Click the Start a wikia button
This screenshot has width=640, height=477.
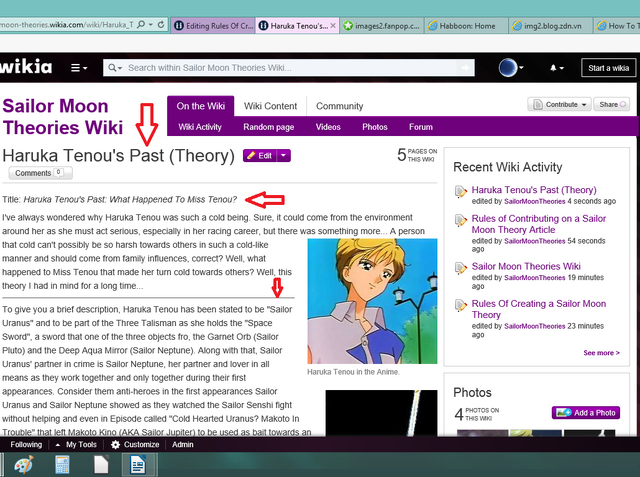tap(608, 68)
